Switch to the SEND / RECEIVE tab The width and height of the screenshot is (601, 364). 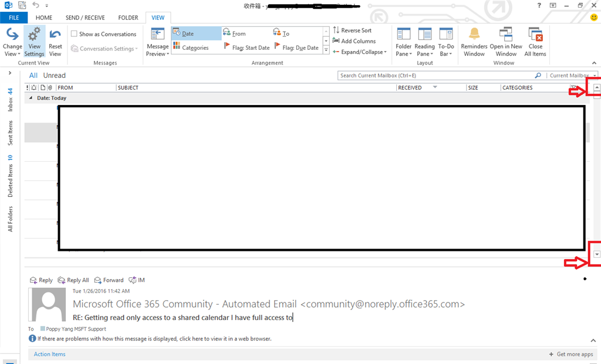[x=85, y=18]
